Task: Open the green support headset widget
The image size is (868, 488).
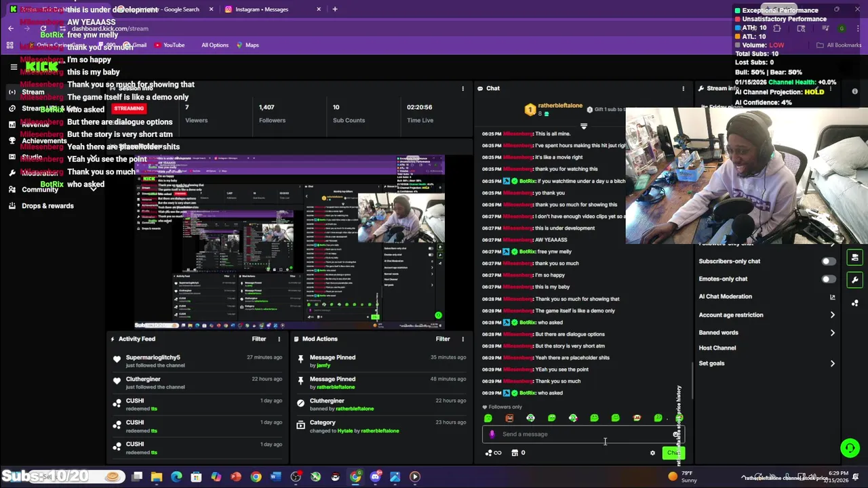Action: tap(850, 448)
